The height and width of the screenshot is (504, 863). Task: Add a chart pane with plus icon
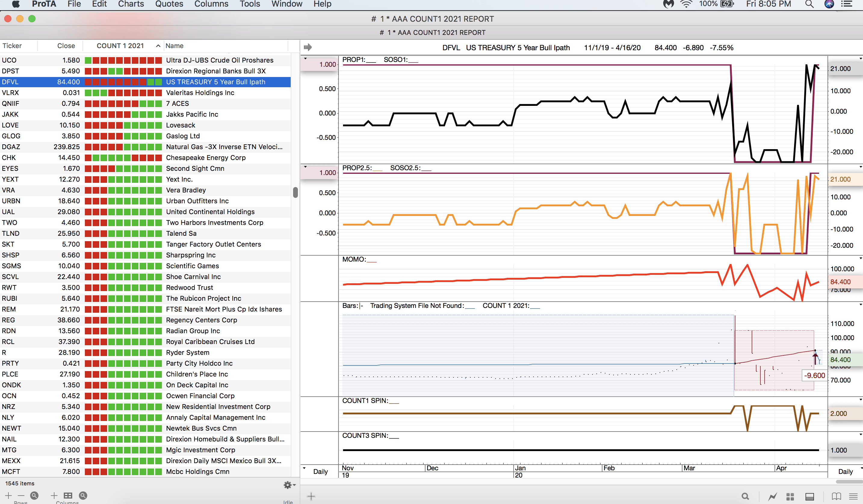[x=311, y=496]
